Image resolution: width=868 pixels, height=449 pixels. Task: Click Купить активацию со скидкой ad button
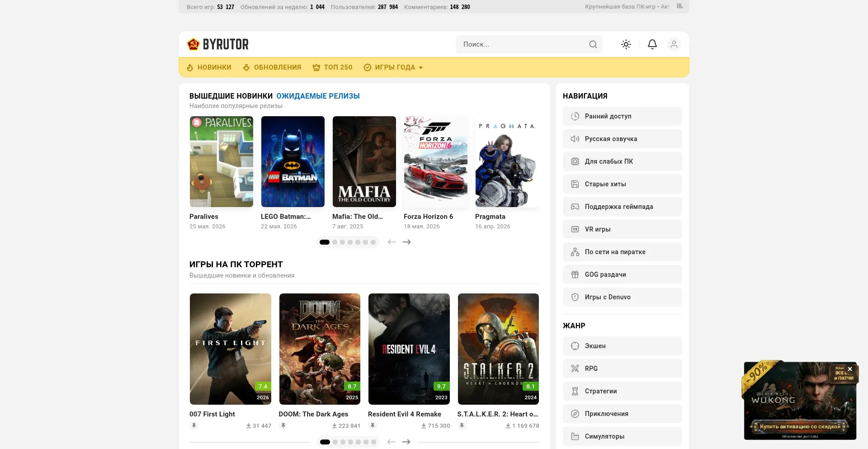800,426
